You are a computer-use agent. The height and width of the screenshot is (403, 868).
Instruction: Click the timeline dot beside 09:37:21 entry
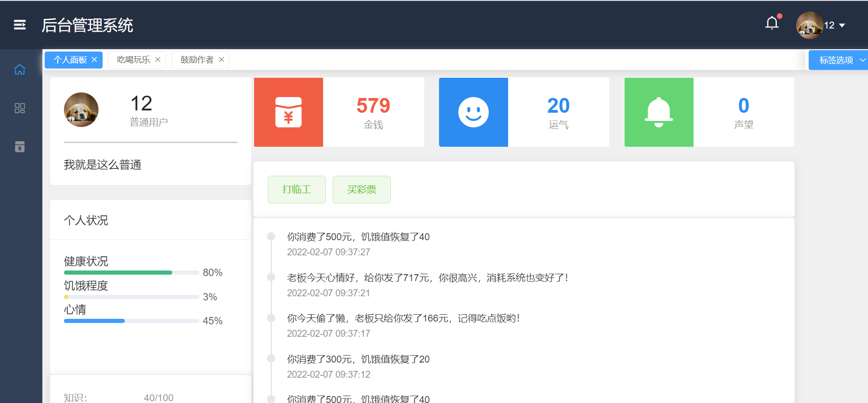(x=271, y=277)
